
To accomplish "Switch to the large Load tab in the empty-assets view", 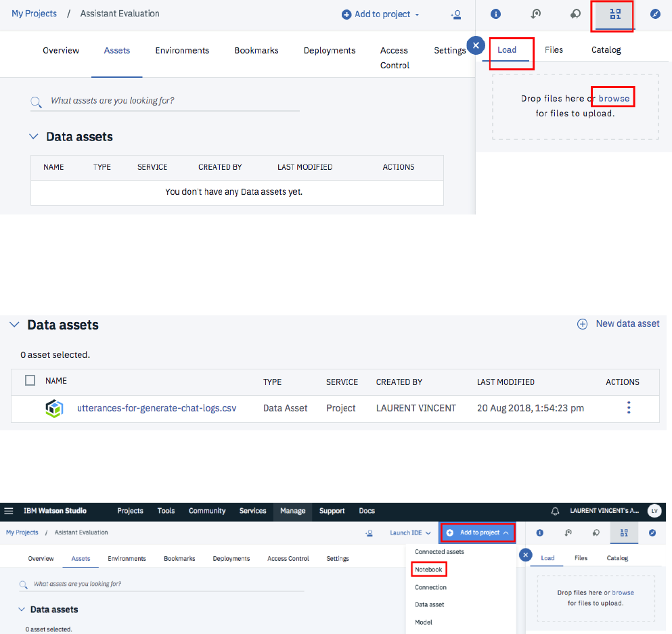I will [x=507, y=49].
